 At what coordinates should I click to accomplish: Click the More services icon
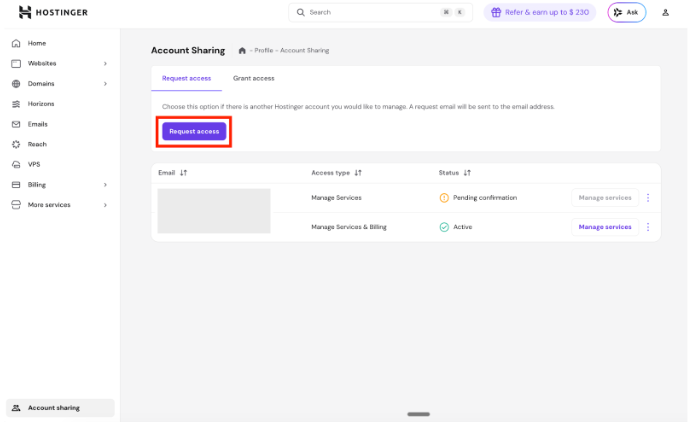click(16, 205)
